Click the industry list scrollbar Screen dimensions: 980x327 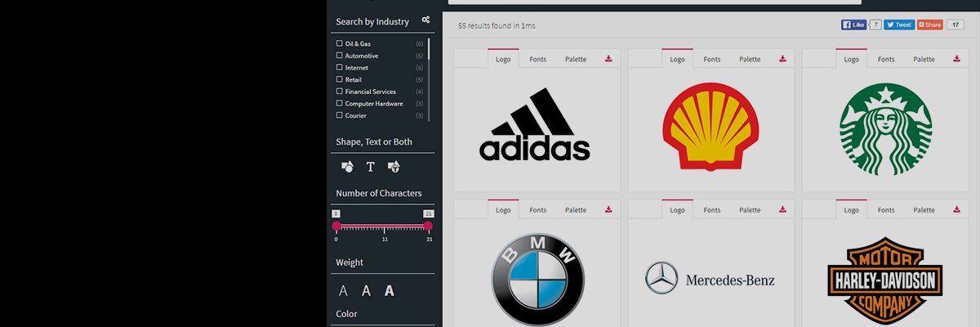(429, 79)
